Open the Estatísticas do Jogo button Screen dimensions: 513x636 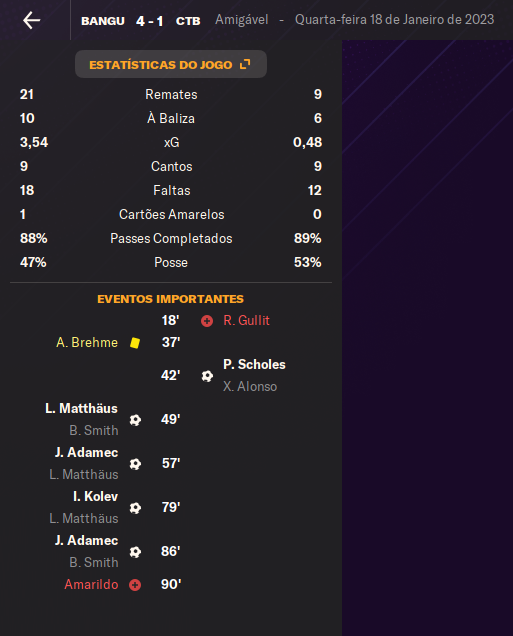point(171,64)
